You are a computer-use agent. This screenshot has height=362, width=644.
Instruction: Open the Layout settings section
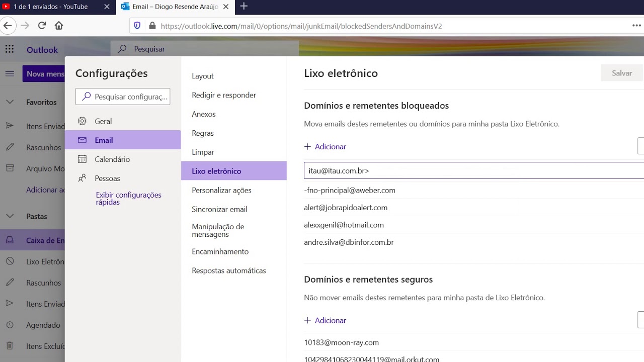pyautogui.click(x=234, y=76)
